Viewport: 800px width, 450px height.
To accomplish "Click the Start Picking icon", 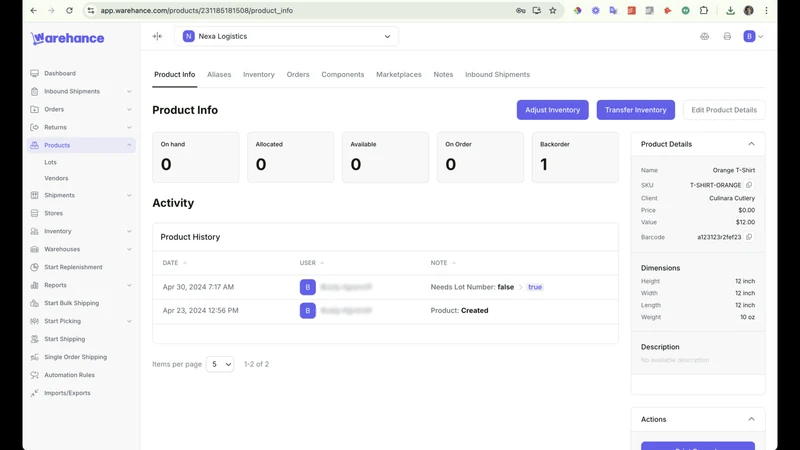I will tap(34, 321).
